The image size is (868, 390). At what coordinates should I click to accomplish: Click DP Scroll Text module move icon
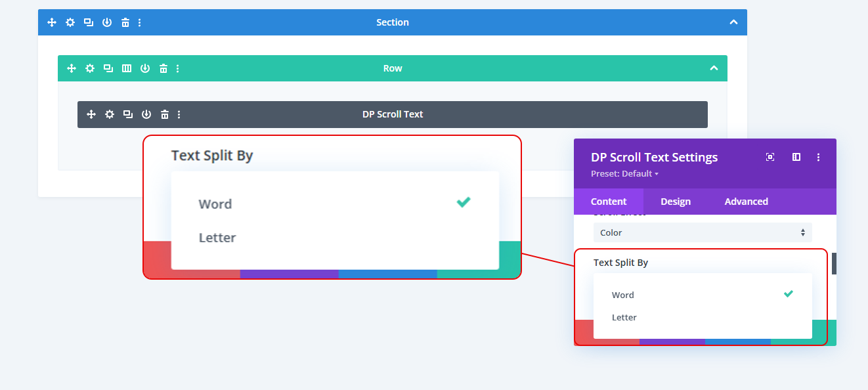[x=91, y=114]
